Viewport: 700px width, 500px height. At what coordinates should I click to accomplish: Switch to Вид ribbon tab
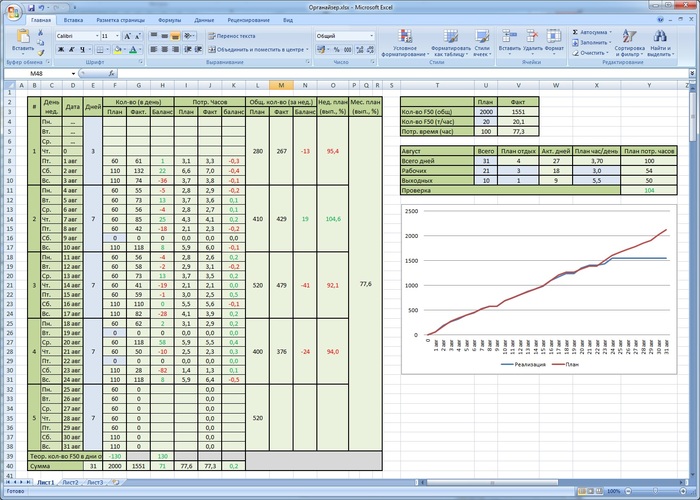coord(288,20)
